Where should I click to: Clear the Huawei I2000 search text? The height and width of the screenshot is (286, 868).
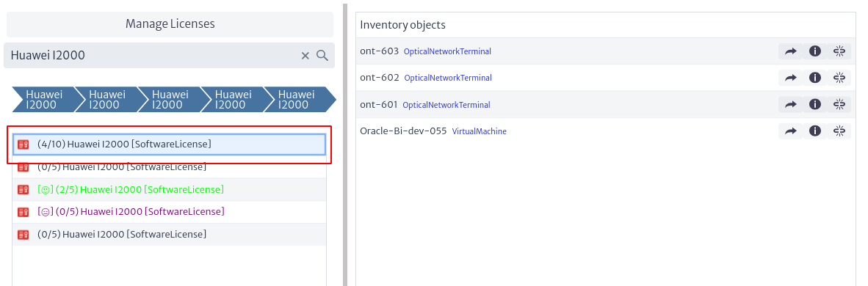click(305, 55)
